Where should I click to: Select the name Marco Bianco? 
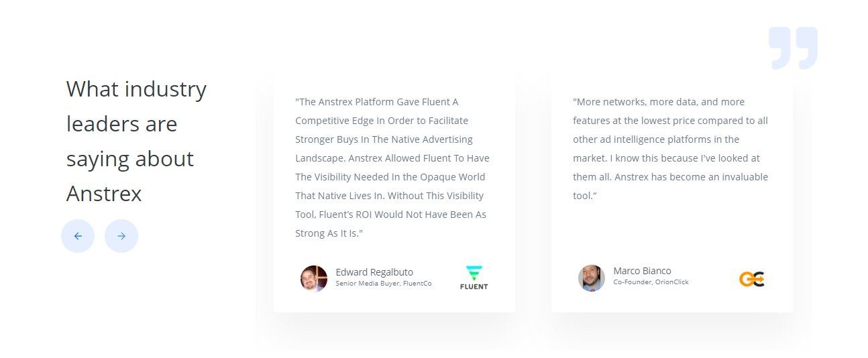coord(642,271)
